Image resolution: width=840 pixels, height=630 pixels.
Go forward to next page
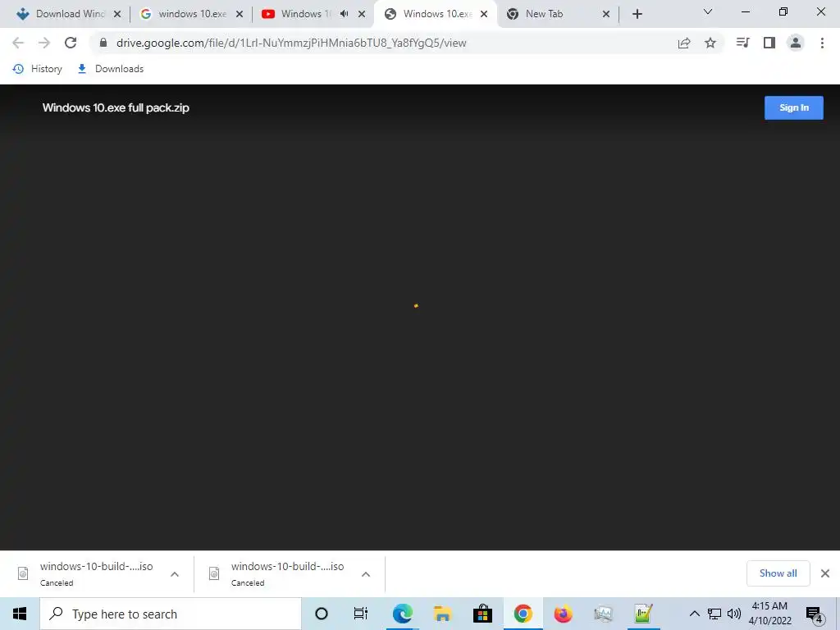[44, 43]
